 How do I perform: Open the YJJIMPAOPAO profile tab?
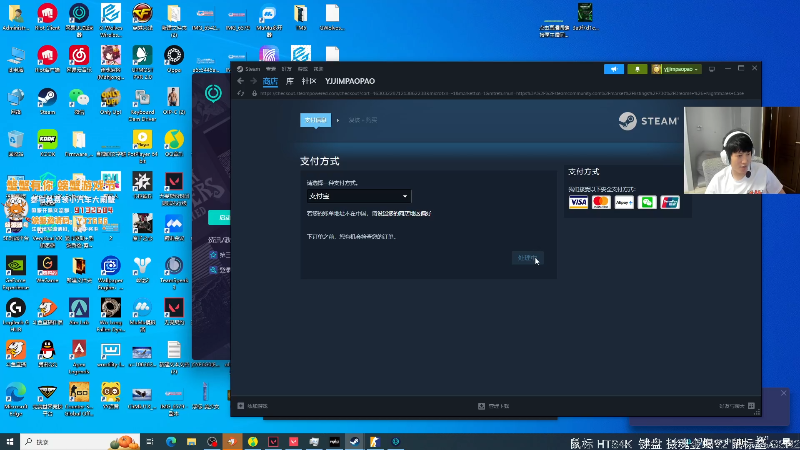pos(350,81)
